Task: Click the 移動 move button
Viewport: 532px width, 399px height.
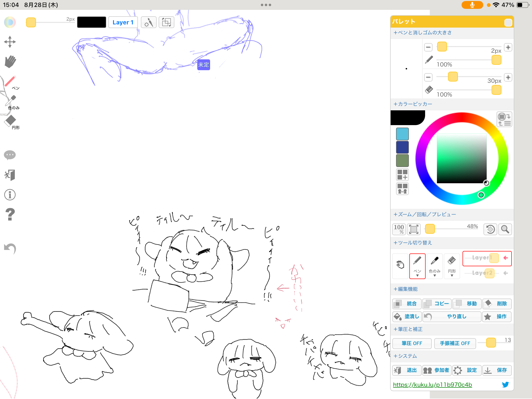Action: coord(467,304)
